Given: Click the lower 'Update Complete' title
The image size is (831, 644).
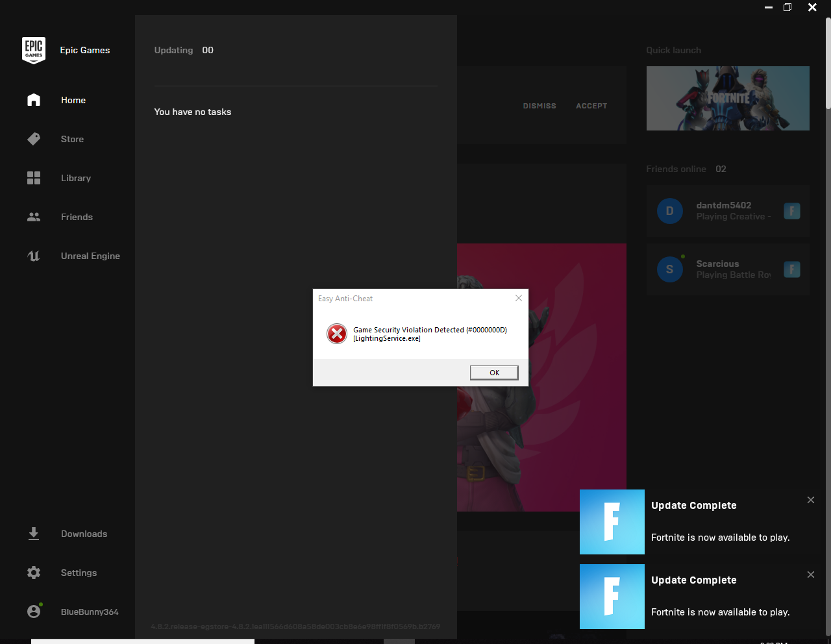Looking at the screenshot, I should pos(694,580).
